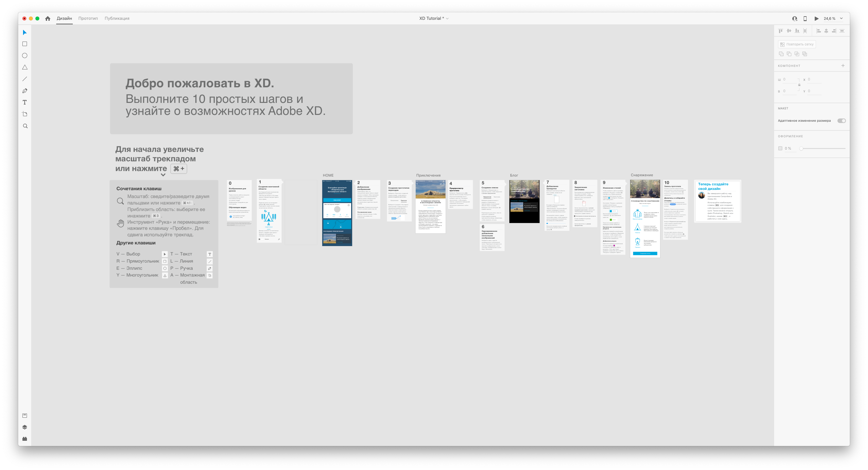The height and width of the screenshot is (470, 868).
Task: Open mobile device preview icon
Action: click(805, 19)
